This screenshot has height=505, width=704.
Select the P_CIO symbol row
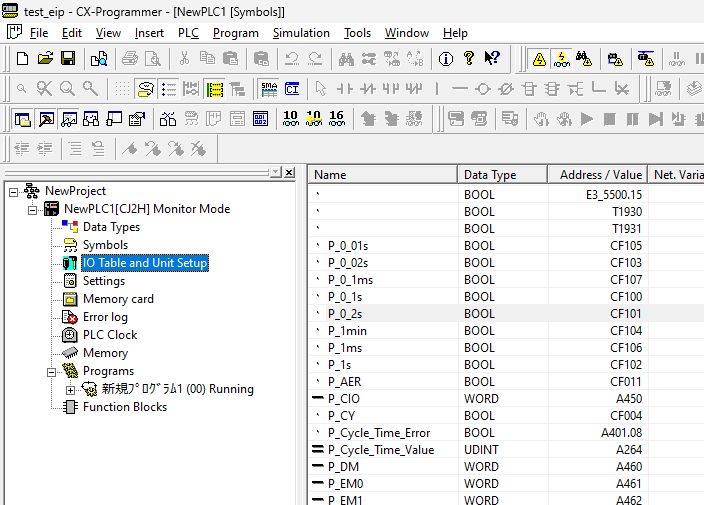[506, 399]
